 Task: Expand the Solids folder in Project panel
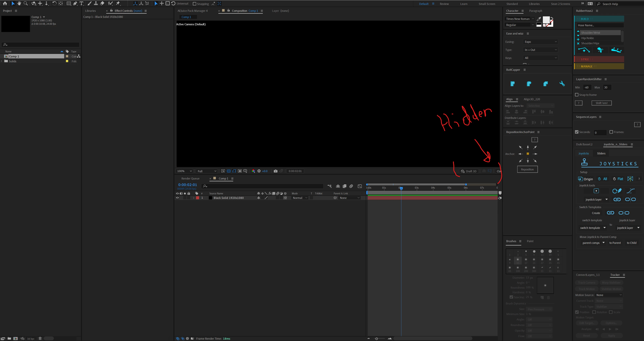pyautogui.click(x=2, y=61)
